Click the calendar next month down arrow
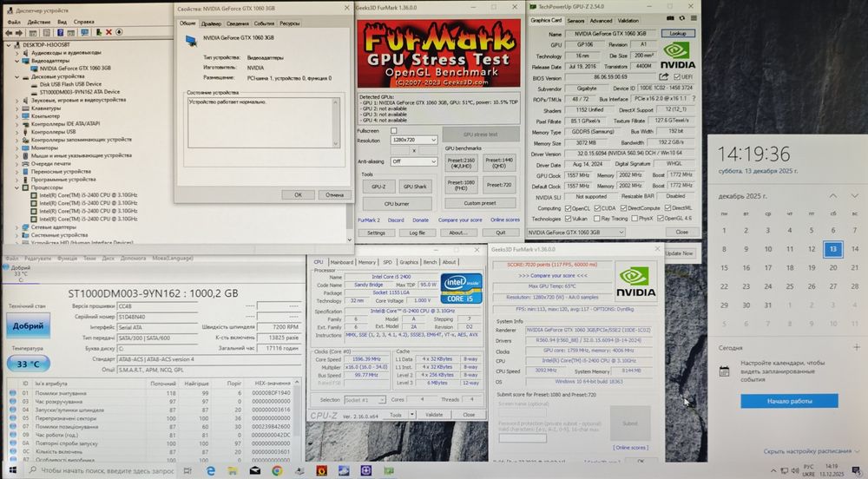Screen dimensions: 868x479 pyautogui.click(x=854, y=196)
